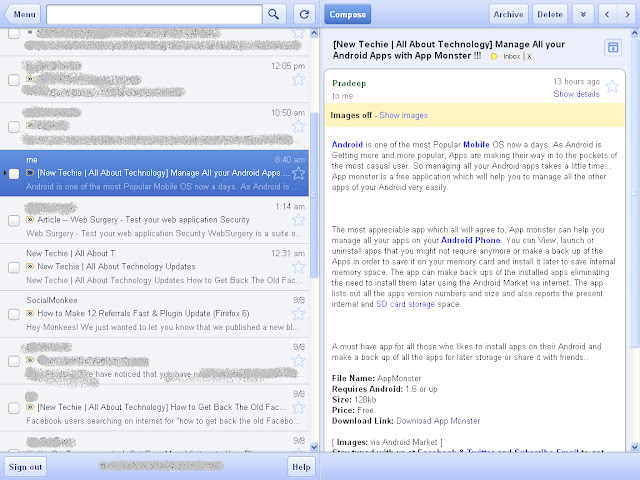The width and height of the screenshot is (640, 480).
Task: Click mail list scrollbar up arrow
Action: coord(314,33)
